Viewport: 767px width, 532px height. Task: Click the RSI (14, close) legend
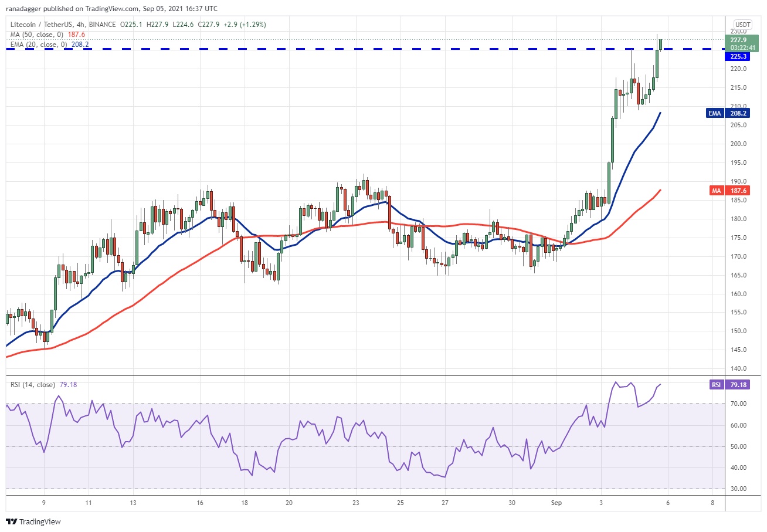[32, 385]
